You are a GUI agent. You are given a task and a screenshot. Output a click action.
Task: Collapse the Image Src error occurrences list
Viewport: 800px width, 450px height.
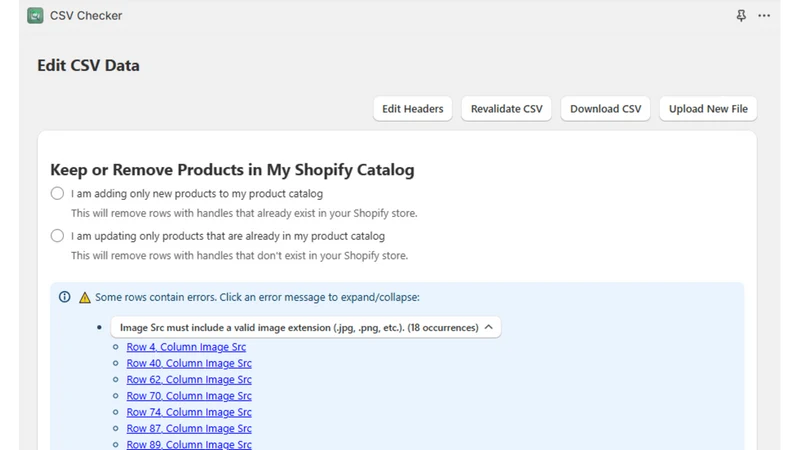pos(306,328)
